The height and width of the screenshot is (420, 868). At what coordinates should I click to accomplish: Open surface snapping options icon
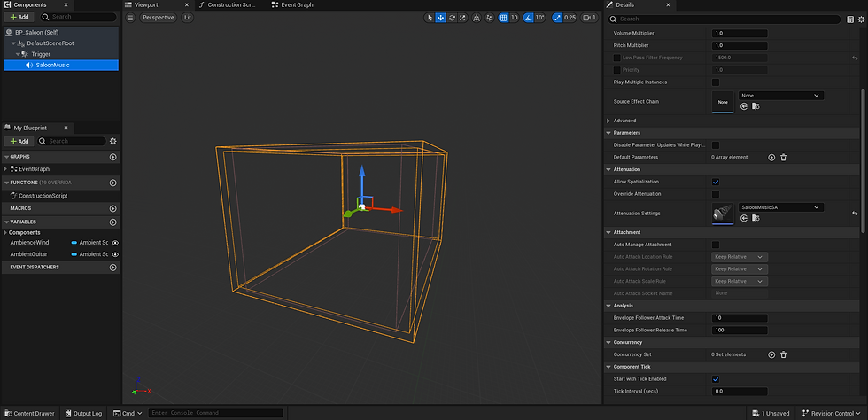click(x=490, y=18)
